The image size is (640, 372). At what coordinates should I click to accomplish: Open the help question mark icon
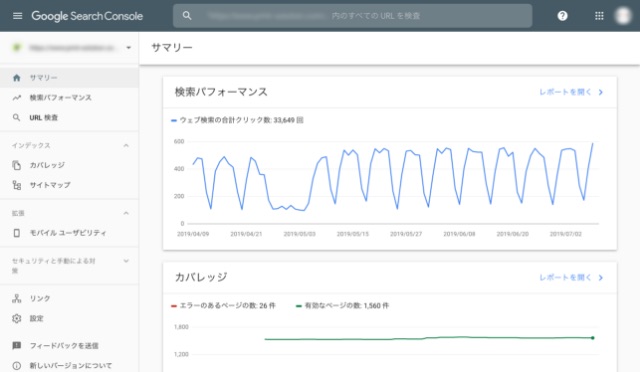point(562,16)
